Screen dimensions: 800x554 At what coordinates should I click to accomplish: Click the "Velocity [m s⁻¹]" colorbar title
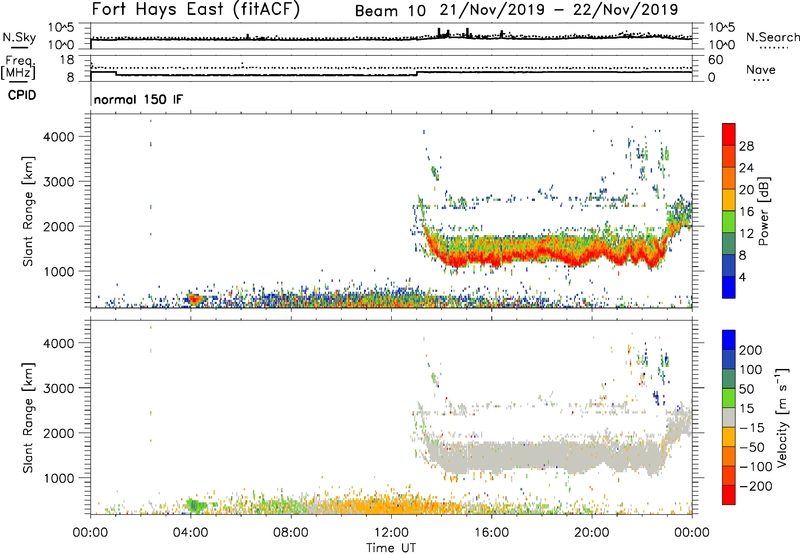[781, 417]
